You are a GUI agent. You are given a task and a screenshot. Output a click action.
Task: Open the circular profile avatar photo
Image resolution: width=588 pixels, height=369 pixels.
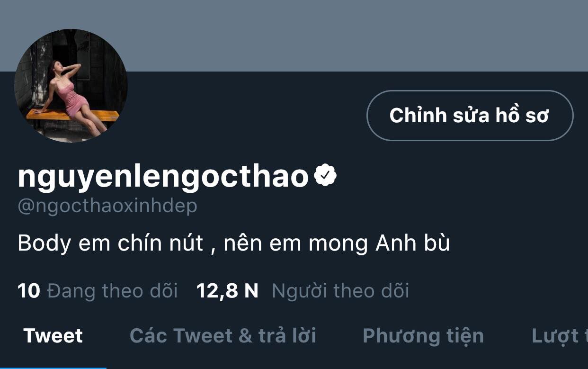[71, 86]
